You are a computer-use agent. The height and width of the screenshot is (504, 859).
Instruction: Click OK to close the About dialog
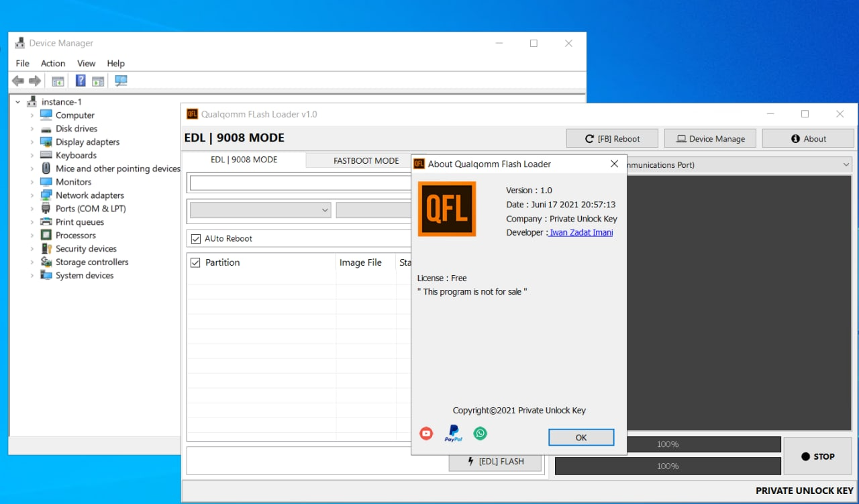pyautogui.click(x=580, y=438)
